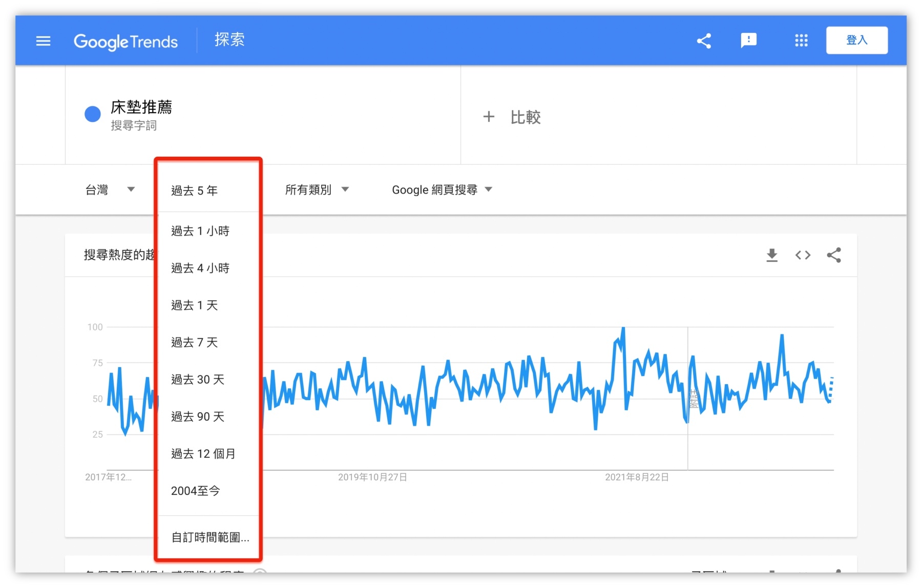
Task: Click the send feedback icon
Action: [x=748, y=40]
